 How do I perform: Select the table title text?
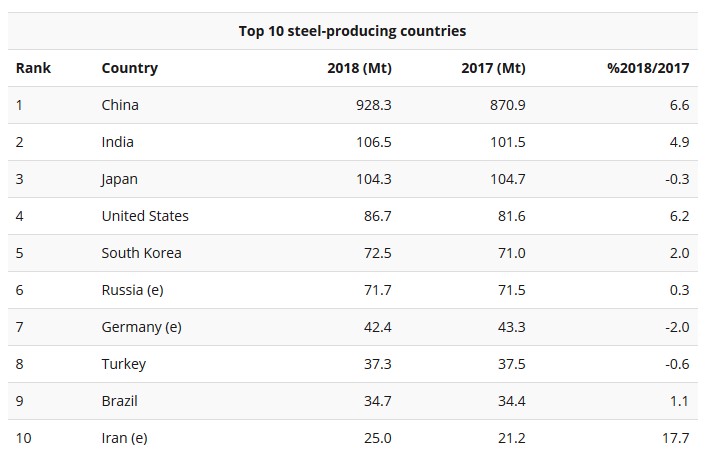pos(352,31)
